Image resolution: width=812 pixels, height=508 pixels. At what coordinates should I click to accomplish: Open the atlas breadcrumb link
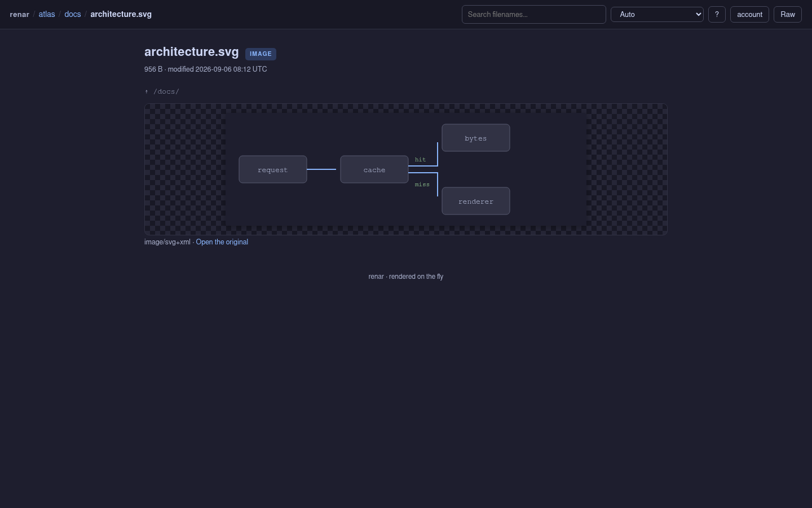[x=47, y=14]
